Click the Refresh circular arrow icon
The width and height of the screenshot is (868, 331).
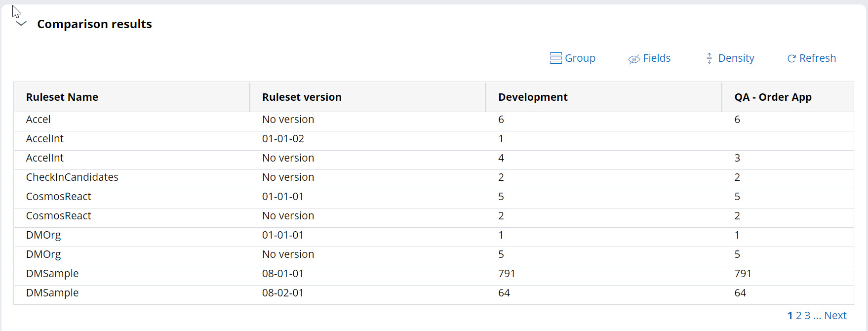[791, 58]
